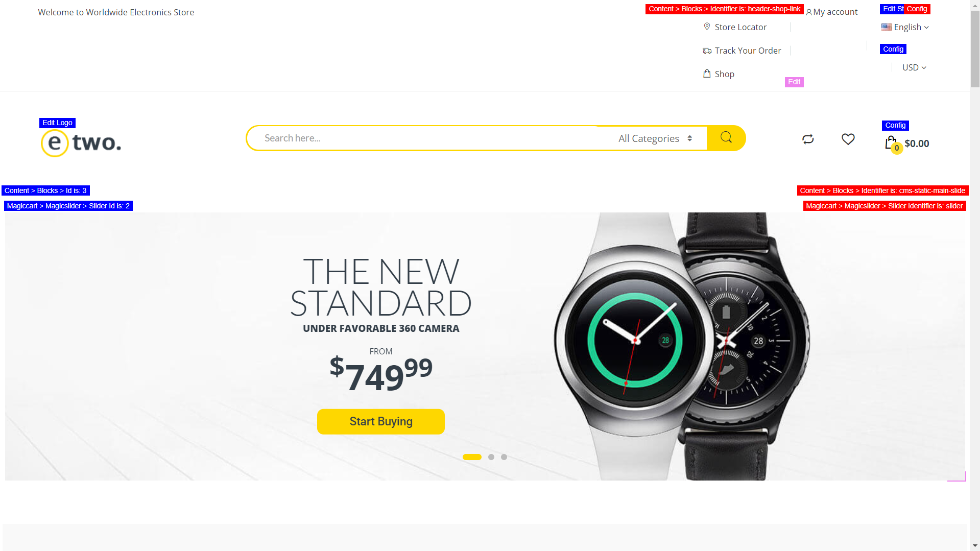Click the Start Buying button

[x=381, y=422]
